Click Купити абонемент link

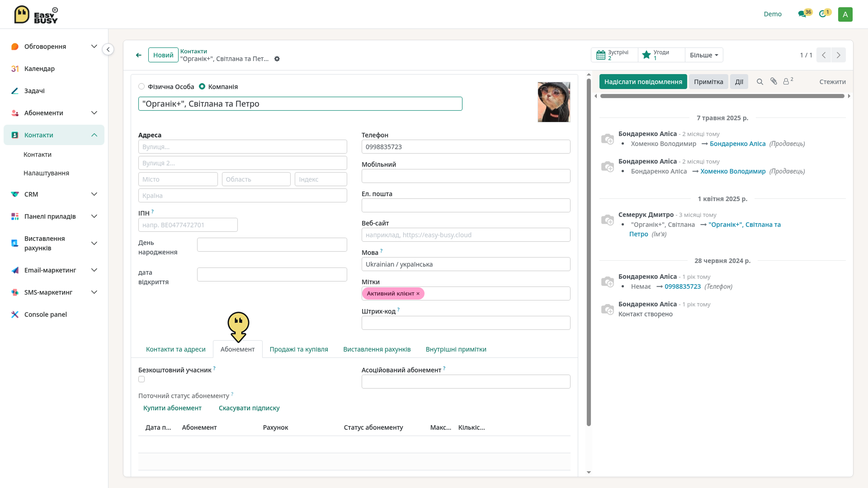[x=172, y=408]
